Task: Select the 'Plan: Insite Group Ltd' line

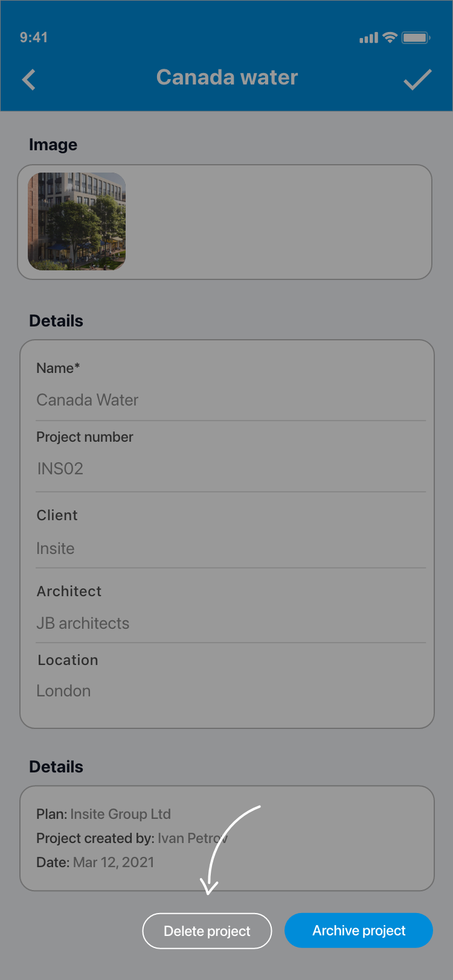Action: coord(103,814)
